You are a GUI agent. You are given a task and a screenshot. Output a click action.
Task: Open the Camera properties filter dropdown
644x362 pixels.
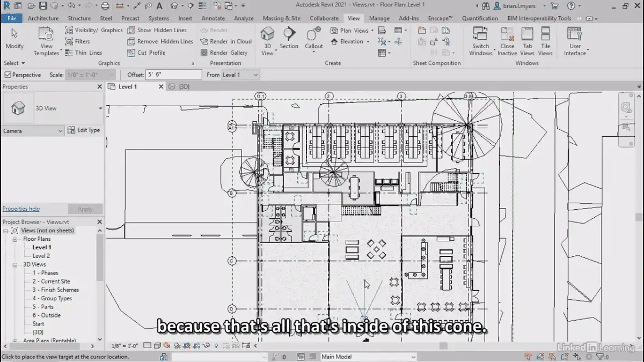[33, 131]
